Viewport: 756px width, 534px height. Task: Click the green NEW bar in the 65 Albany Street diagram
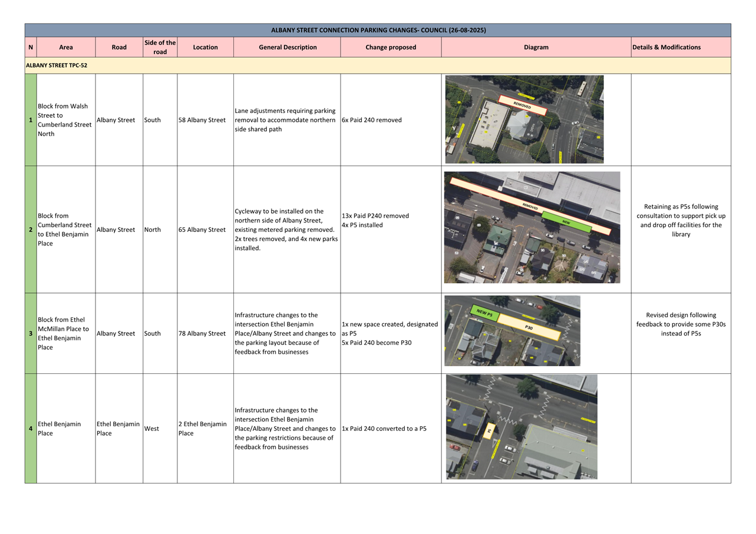(566, 221)
